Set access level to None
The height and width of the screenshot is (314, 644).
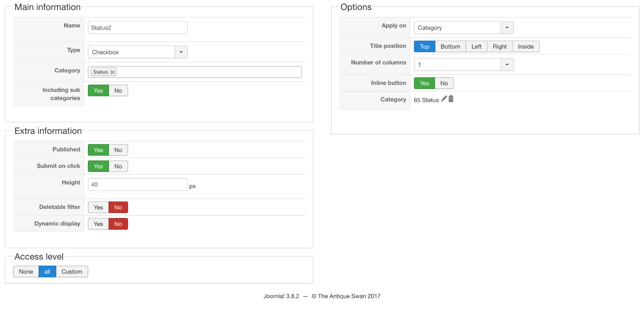click(26, 272)
